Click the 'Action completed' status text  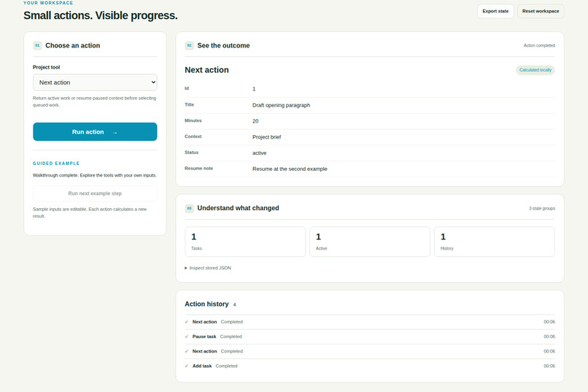point(539,45)
